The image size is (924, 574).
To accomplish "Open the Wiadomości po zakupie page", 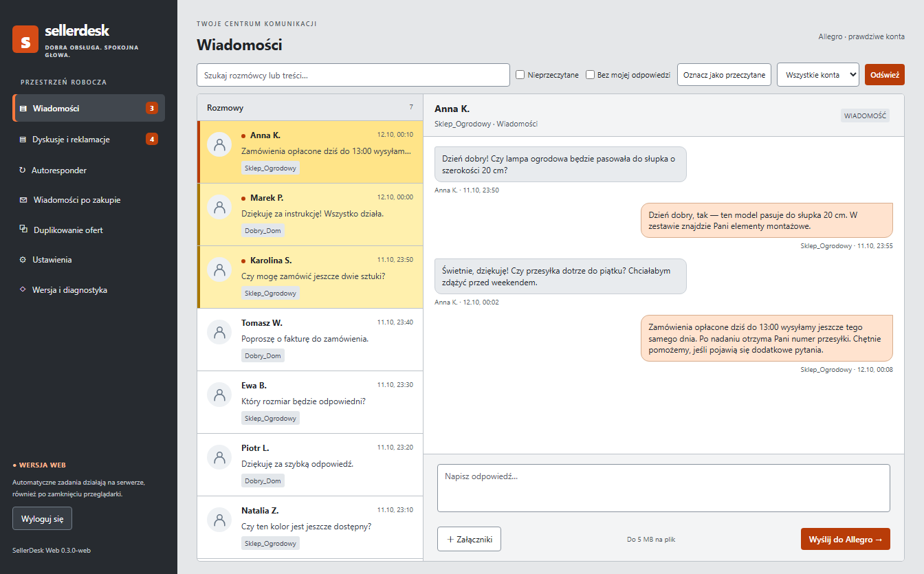I will point(89,200).
